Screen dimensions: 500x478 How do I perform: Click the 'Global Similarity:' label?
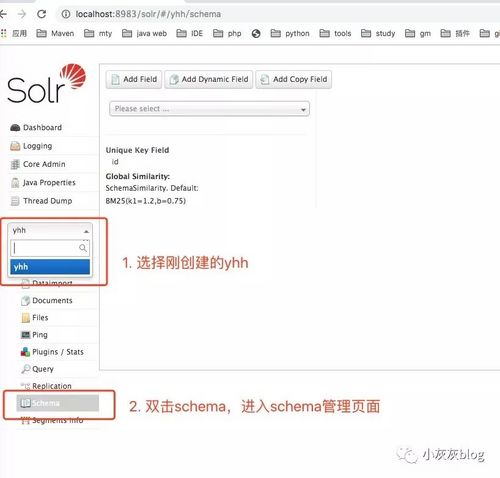(x=138, y=176)
